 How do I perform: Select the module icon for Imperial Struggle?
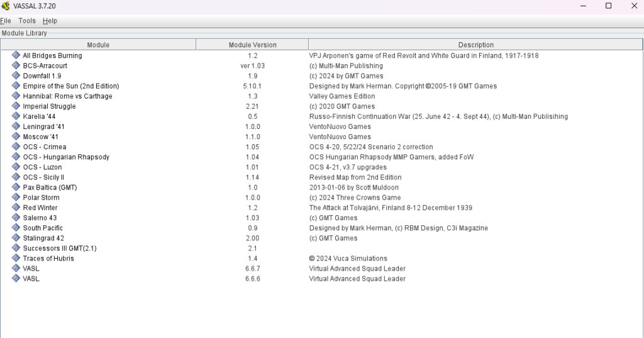tap(16, 106)
